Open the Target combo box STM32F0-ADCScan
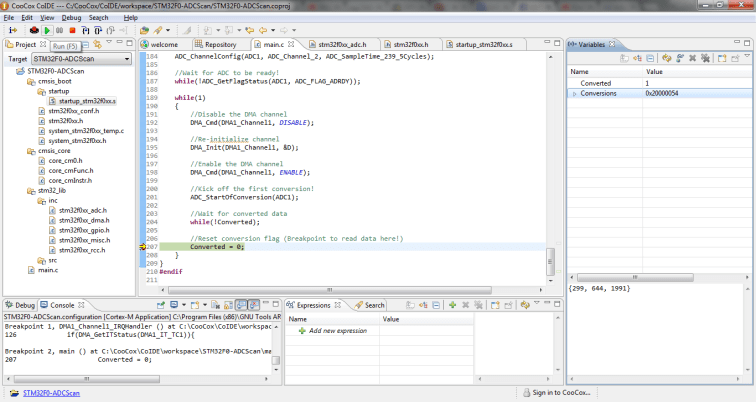The width and height of the screenshot is (756, 402). [x=81, y=59]
